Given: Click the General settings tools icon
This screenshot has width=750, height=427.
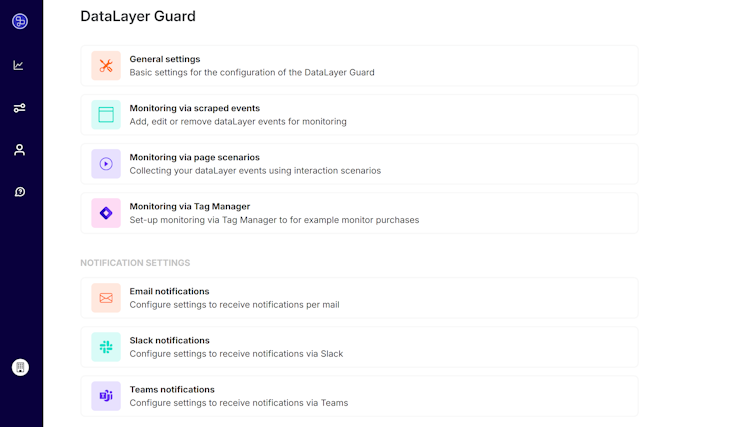Looking at the screenshot, I should point(106,66).
